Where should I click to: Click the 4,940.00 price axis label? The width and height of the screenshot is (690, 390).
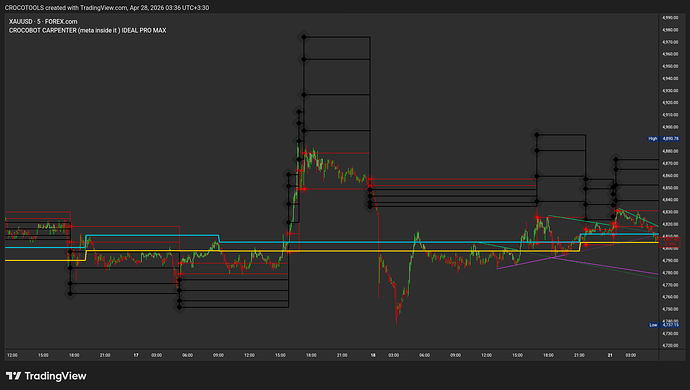pyautogui.click(x=670, y=78)
